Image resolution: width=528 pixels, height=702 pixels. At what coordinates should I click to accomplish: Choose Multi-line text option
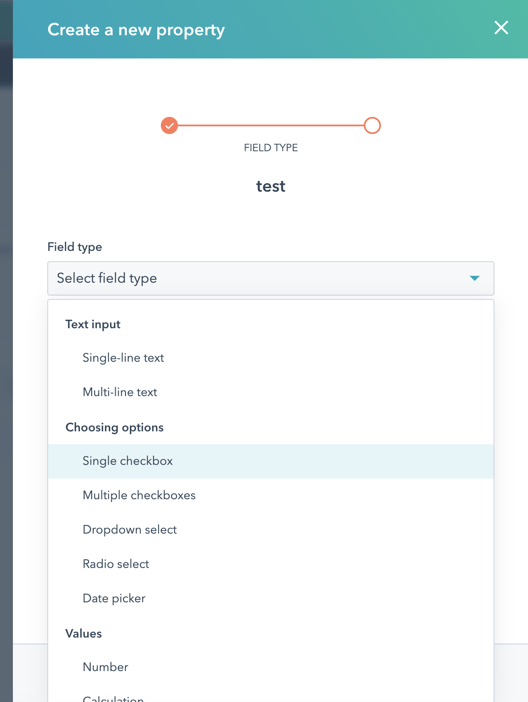coord(270,392)
